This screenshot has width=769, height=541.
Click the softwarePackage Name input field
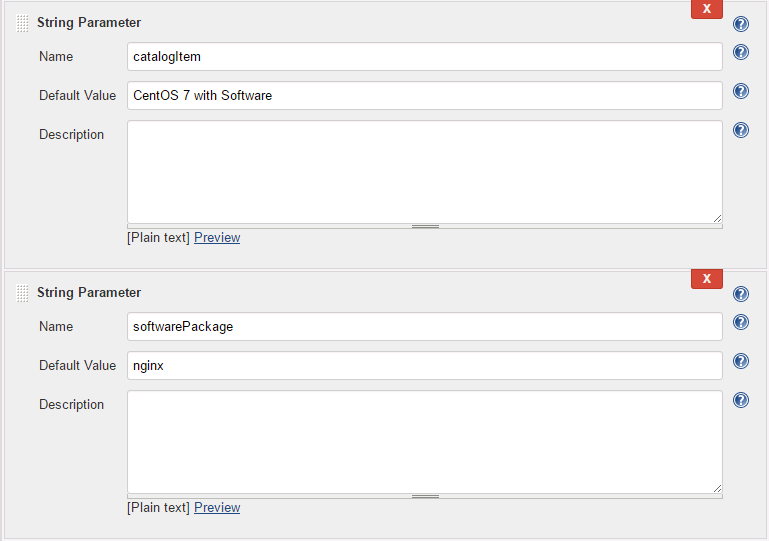[424, 327]
